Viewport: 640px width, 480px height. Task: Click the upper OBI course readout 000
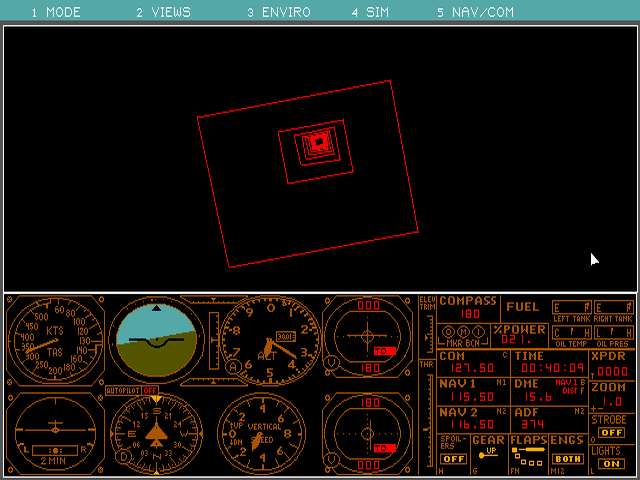click(x=368, y=306)
